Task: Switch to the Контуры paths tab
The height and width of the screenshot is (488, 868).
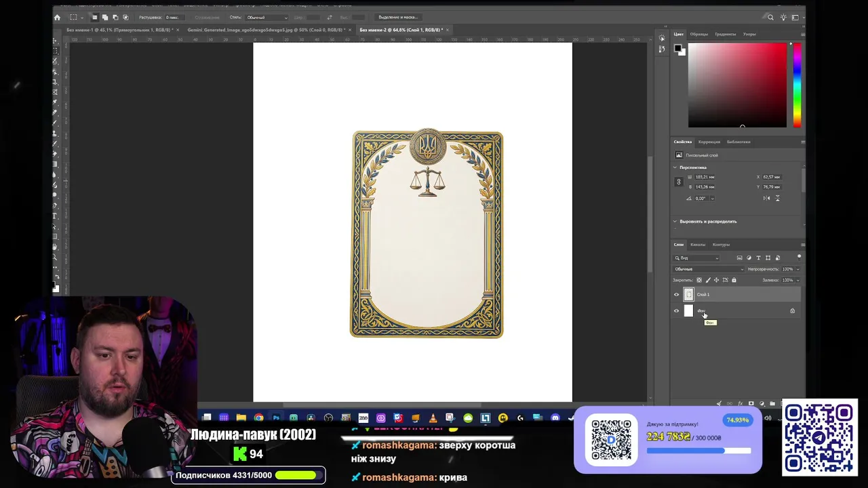Action: [x=721, y=245]
